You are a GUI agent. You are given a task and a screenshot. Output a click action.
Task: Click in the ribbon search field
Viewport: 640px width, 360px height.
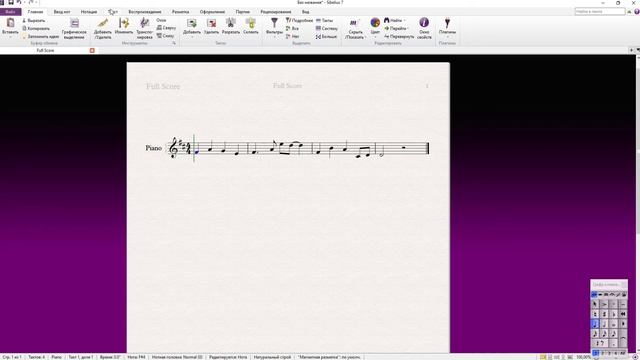[600, 11]
